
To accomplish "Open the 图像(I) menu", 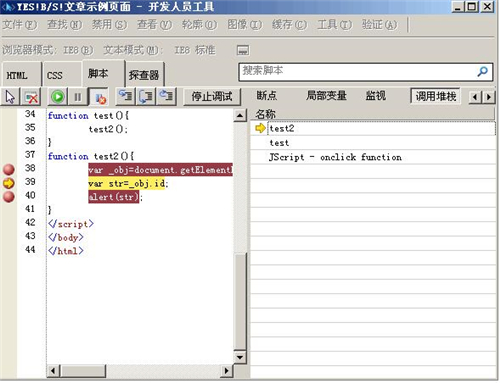I will (x=245, y=25).
